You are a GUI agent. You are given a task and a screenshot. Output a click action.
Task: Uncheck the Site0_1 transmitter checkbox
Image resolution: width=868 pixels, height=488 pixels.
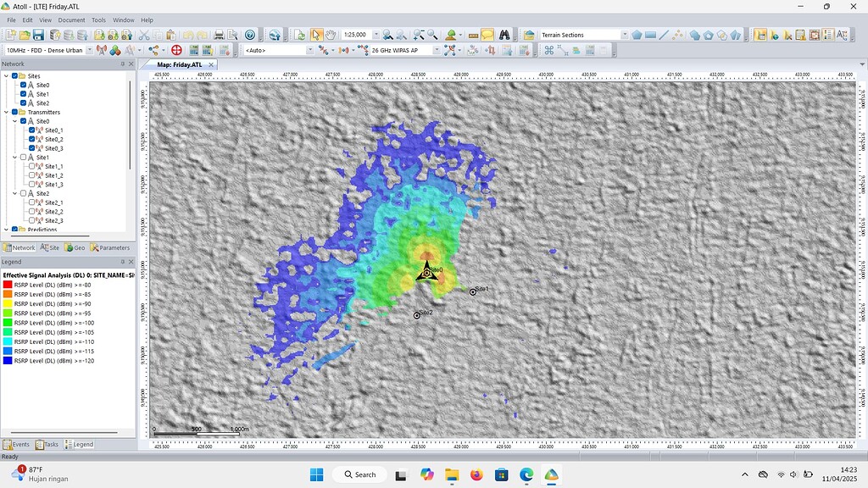click(31, 130)
